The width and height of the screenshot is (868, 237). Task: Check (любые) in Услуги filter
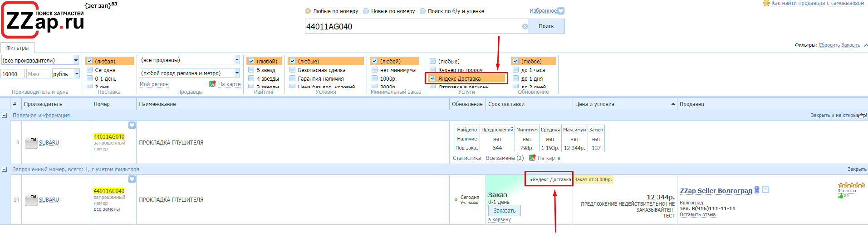point(433,61)
